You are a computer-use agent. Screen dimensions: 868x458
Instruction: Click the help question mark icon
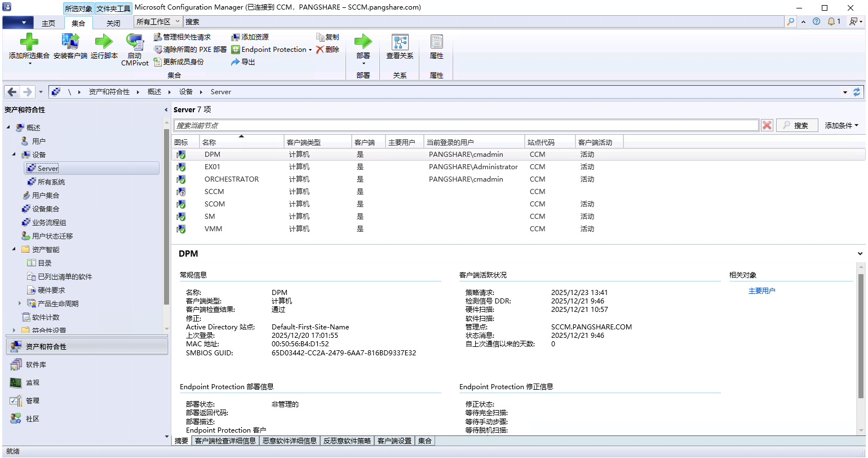pos(816,21)
